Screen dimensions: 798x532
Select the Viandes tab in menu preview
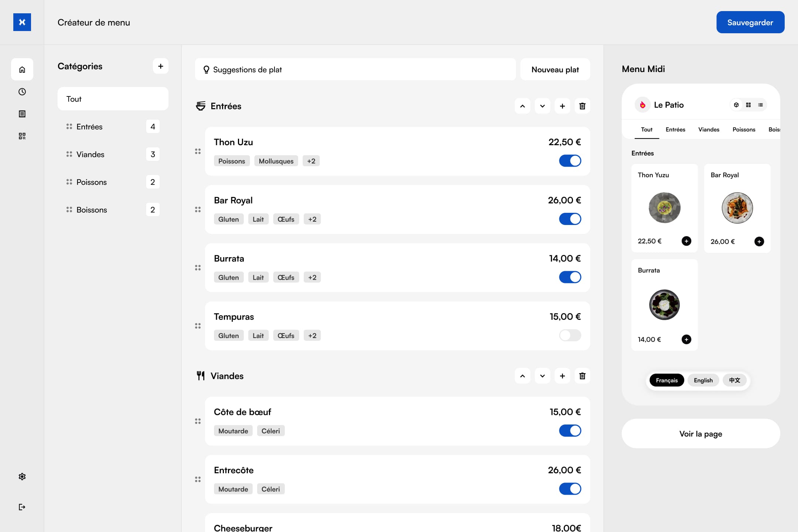coord(709,129)
